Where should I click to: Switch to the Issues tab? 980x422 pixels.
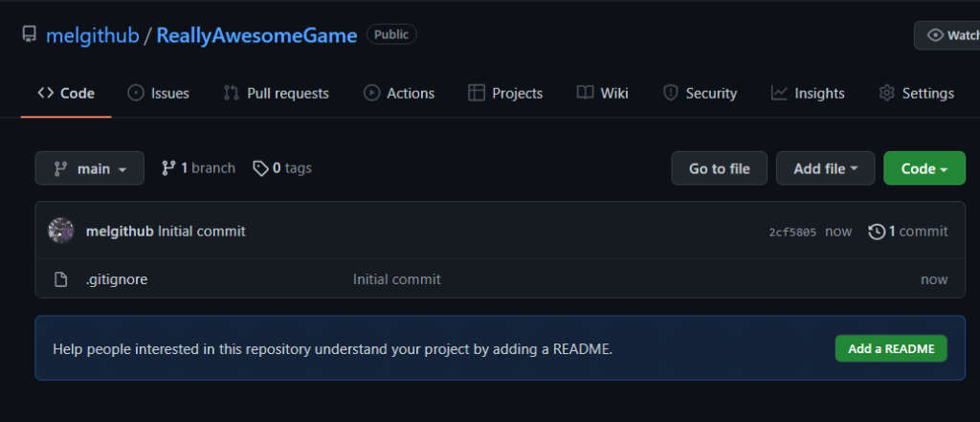point(158,93)
